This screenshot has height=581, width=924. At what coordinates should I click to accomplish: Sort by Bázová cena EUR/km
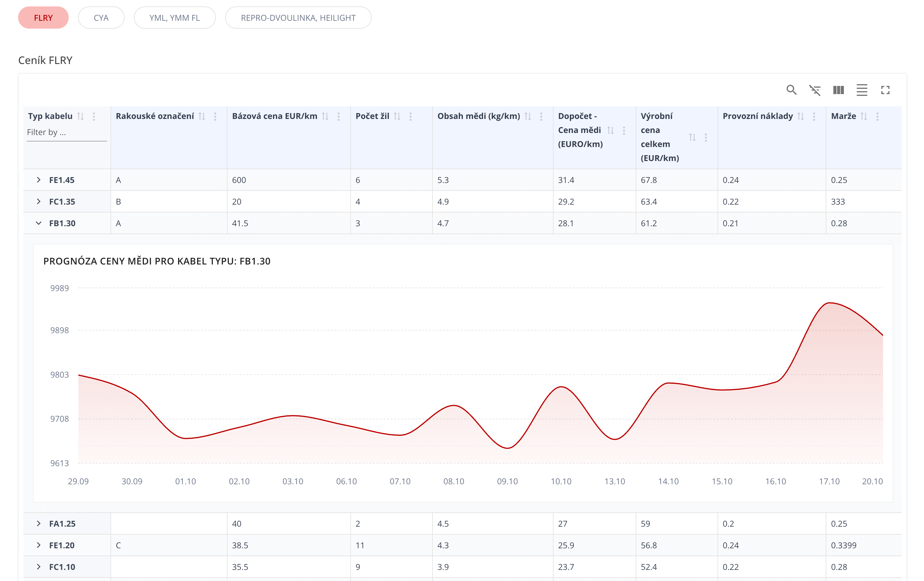pyautogui.click(x=325, y=116)
